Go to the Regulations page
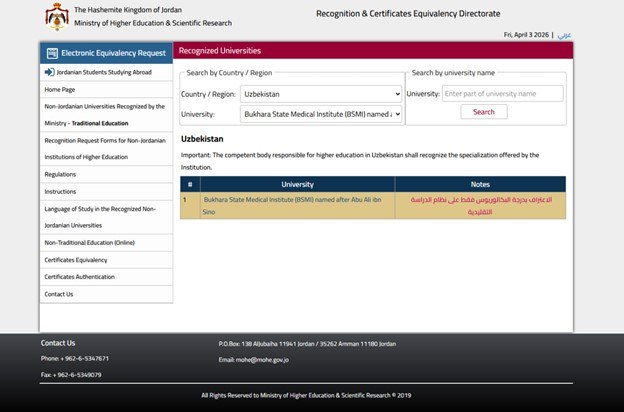 tap(60, 174)
